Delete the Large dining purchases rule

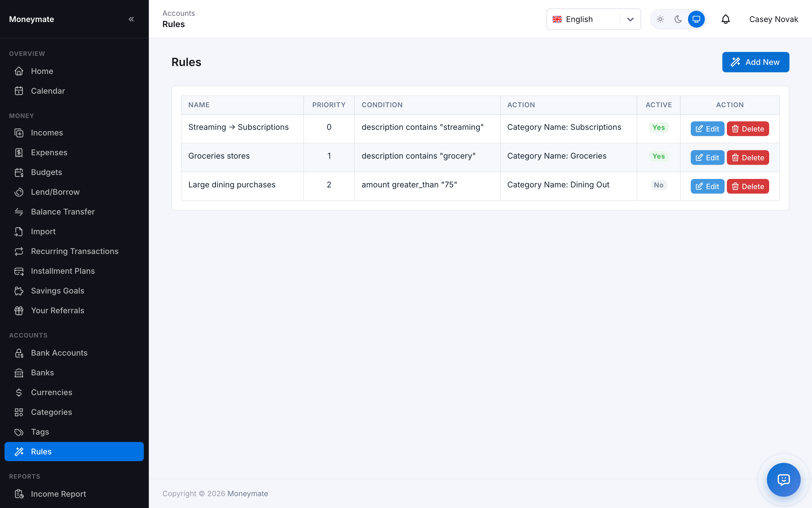(x=748, y=187)
